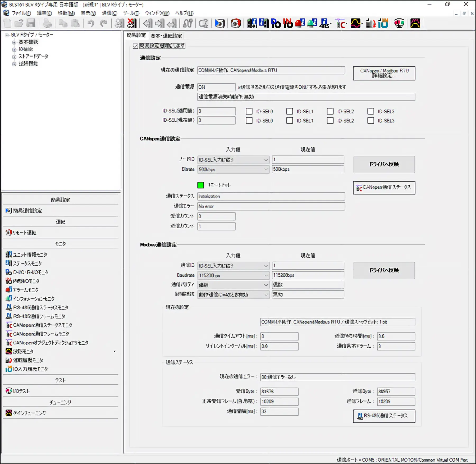Open the alarm monitor toolbar icon
Image resolution: width=476 pixels, height=464 pixels.
point(300,24)
